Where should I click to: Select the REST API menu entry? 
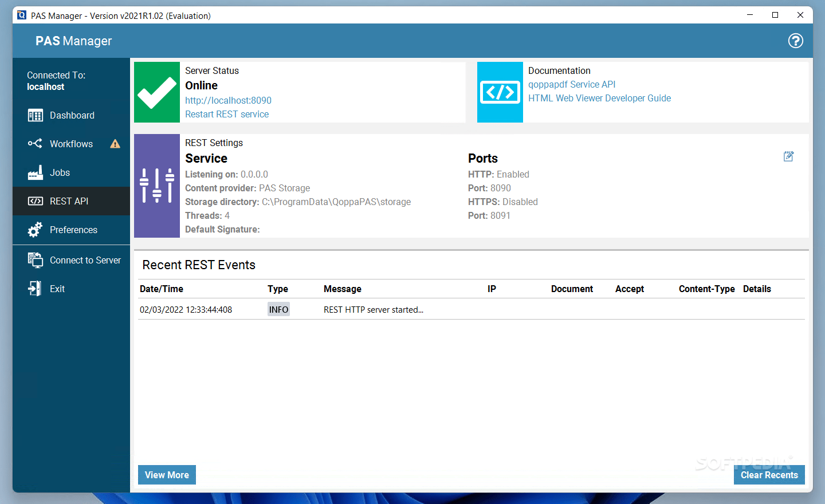(x=72, y=201)
